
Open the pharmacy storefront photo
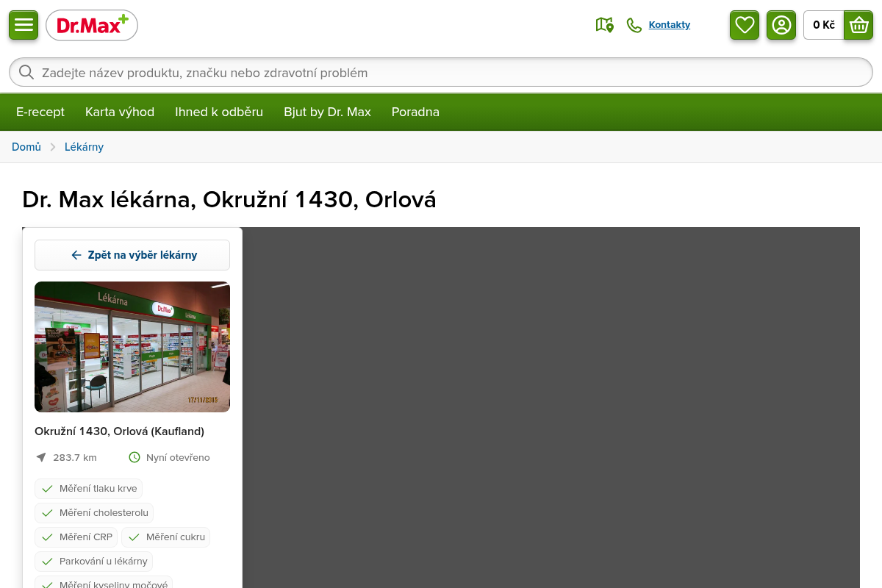(x=132, y=347)
